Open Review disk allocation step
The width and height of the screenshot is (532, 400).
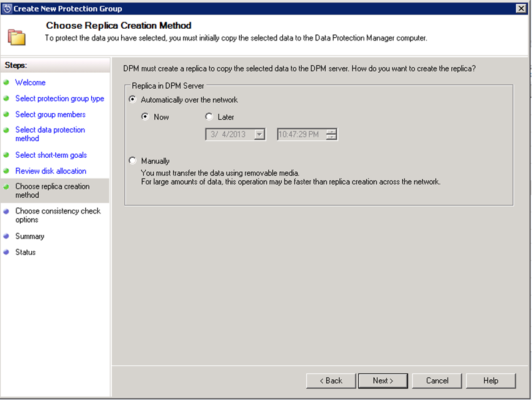pos(51,171)
